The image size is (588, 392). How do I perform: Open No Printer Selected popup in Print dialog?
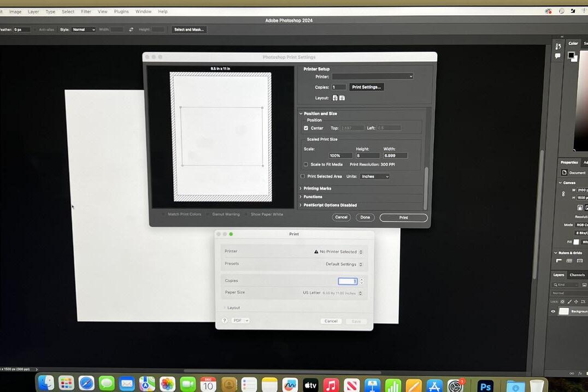339,252
